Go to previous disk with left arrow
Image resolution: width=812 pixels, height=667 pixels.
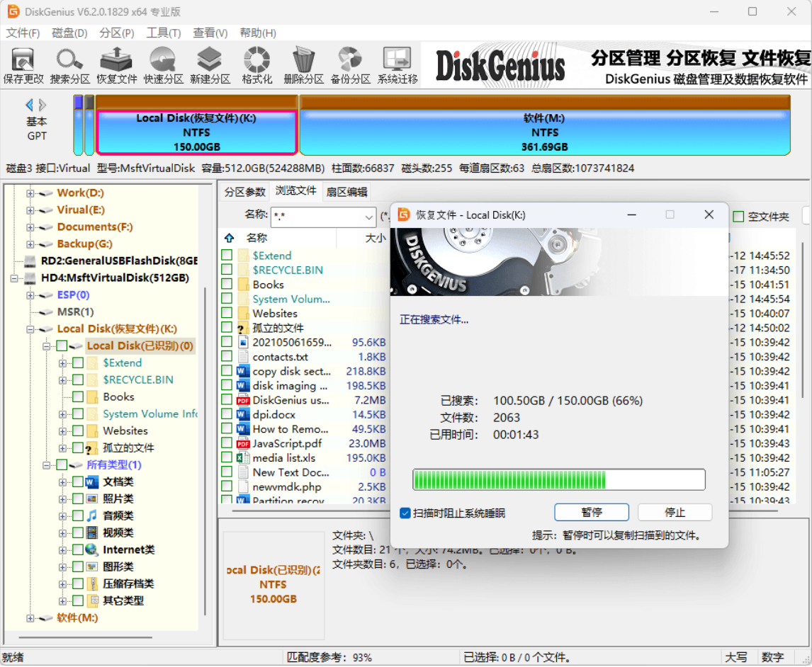pyautogui.click(x=30, y=105)
